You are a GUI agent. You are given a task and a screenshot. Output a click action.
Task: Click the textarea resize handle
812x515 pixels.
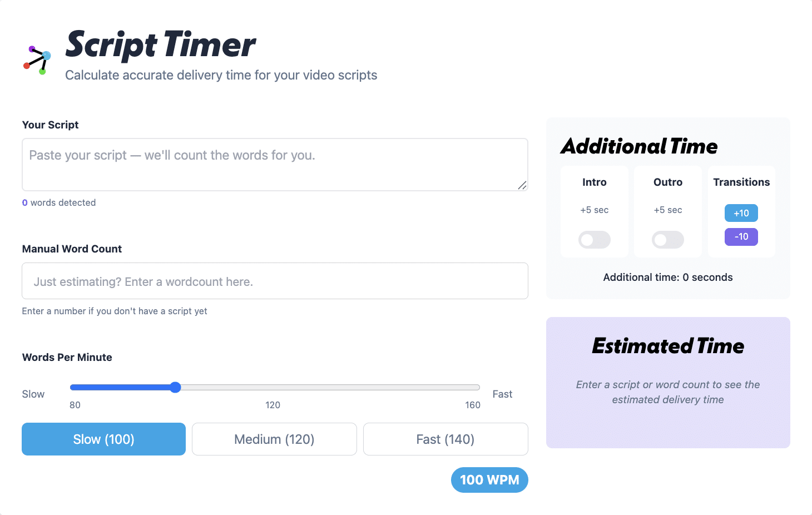tap(523, 186)
